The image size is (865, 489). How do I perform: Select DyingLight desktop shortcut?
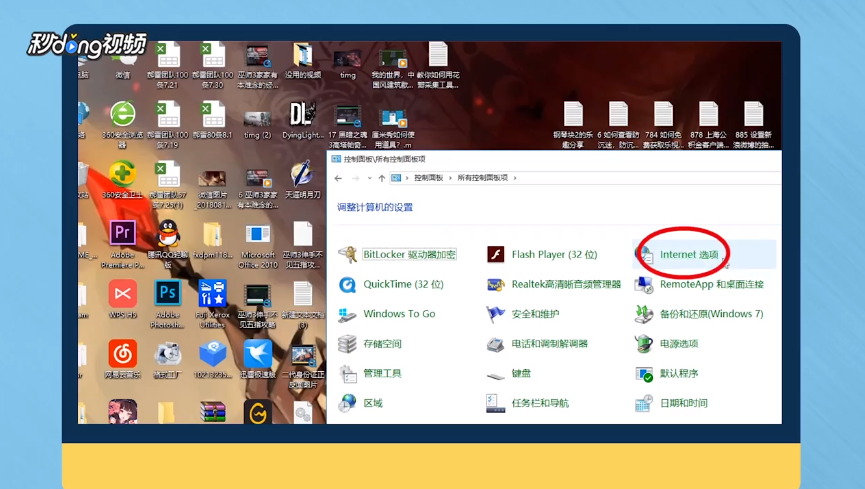coord(303,120)
